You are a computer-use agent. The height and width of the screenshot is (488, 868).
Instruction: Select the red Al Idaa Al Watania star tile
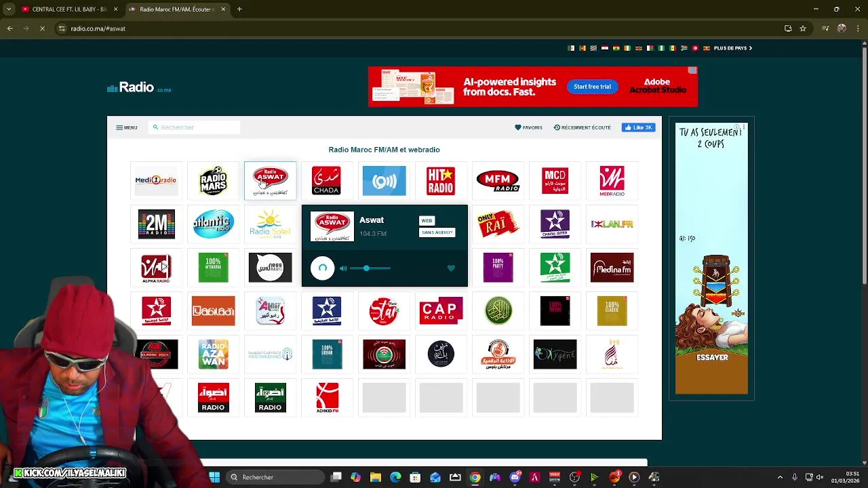point(156,310)
